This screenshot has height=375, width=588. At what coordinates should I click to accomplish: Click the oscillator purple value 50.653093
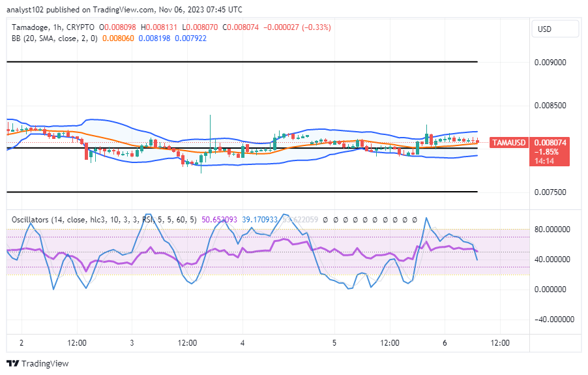(220, 219)
